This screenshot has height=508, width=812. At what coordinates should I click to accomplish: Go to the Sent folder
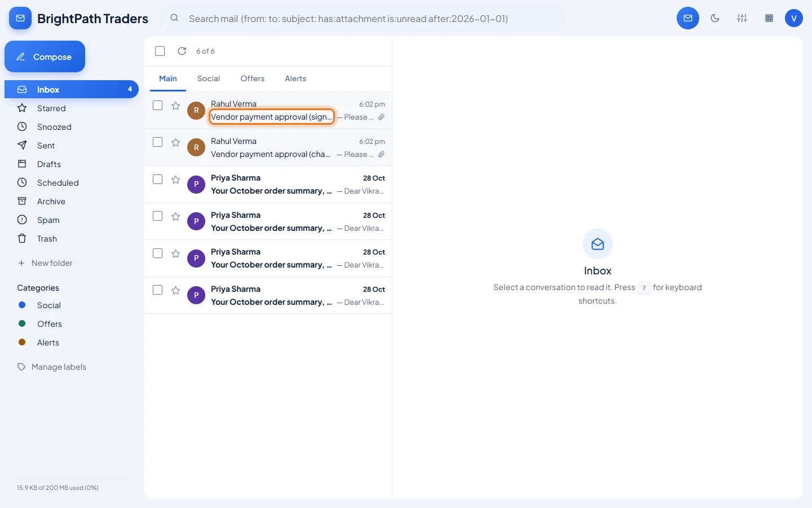pyautogui.click(x=72, y=146)
